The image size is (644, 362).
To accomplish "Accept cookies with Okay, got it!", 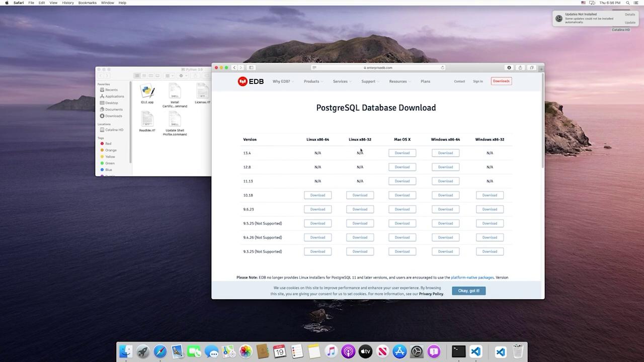I will (468, 291).
